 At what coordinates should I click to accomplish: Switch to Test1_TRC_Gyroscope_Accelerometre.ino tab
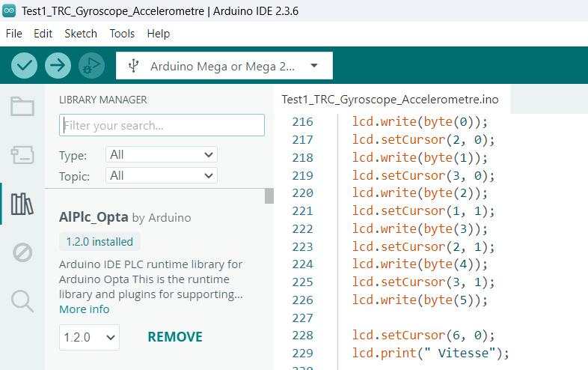390,100
